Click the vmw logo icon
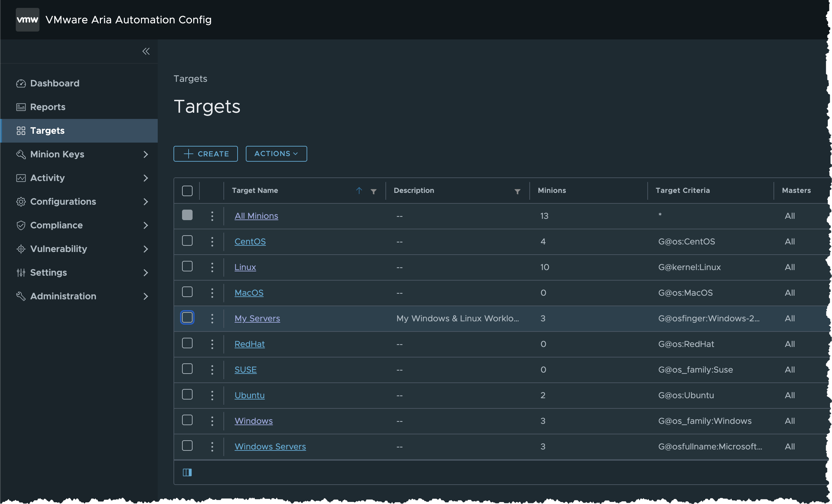Image resolution: width=832 pixels, height=504 pixels. tap(27, 20)
